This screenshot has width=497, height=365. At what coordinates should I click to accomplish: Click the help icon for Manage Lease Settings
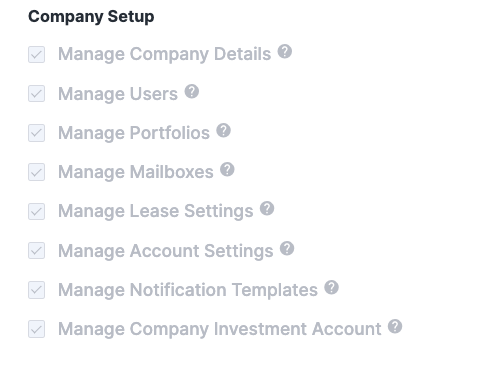pos(267,209)
